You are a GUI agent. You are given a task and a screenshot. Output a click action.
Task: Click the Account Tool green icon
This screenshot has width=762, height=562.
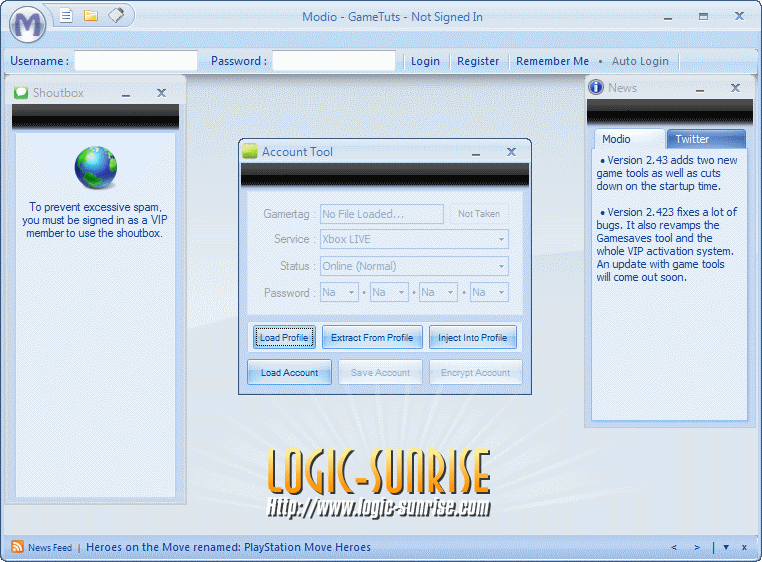pyautogui.click(x=250, y=151)
